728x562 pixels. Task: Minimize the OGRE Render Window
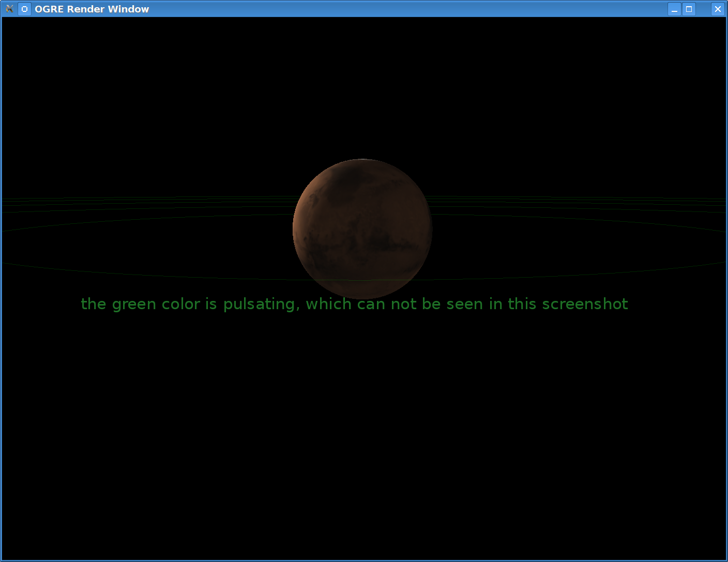click(674, 9)
